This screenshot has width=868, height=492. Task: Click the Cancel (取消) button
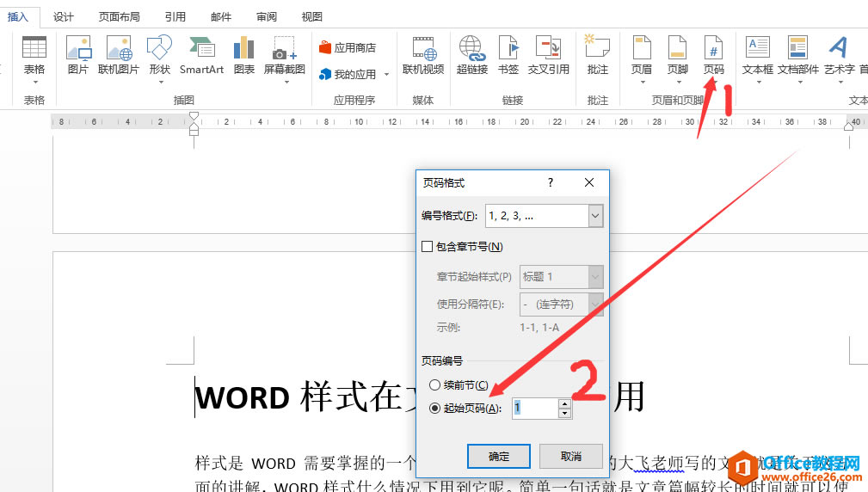(570, 456)
